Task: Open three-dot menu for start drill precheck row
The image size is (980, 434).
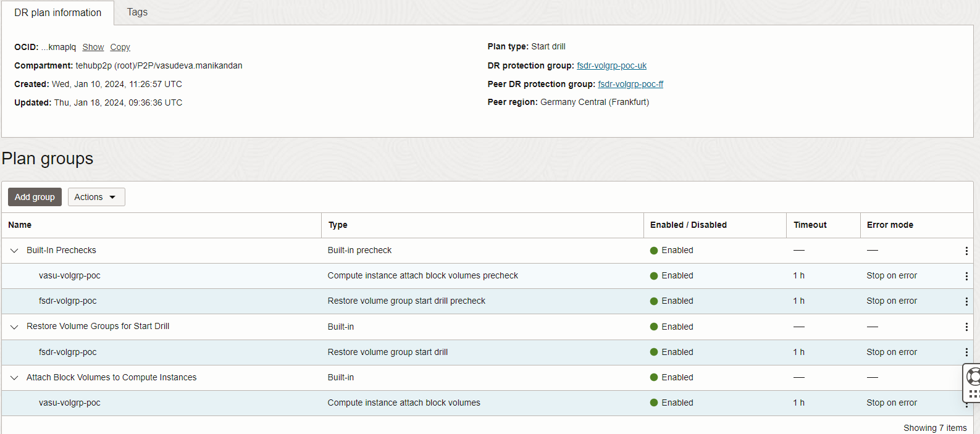Action: (966, 301)
